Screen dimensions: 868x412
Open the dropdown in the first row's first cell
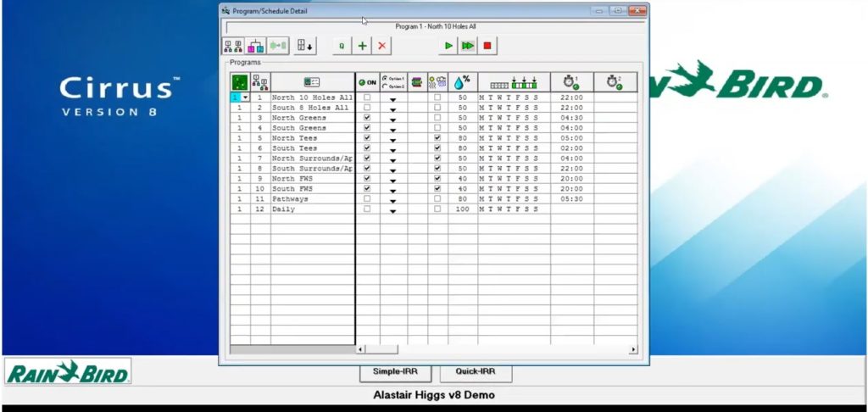(245, 97)
